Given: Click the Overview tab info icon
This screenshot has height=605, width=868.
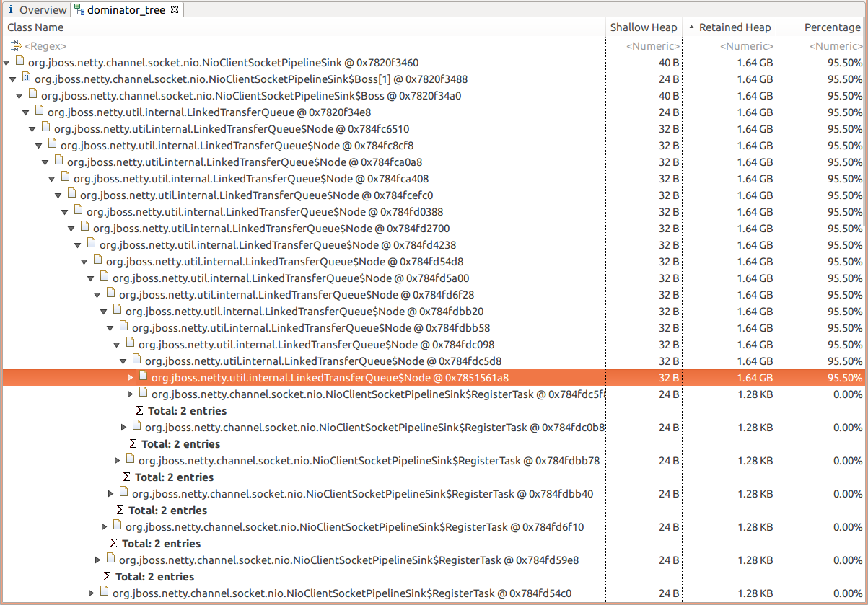Looking at the screenshot, I should (x=11, y=10).
